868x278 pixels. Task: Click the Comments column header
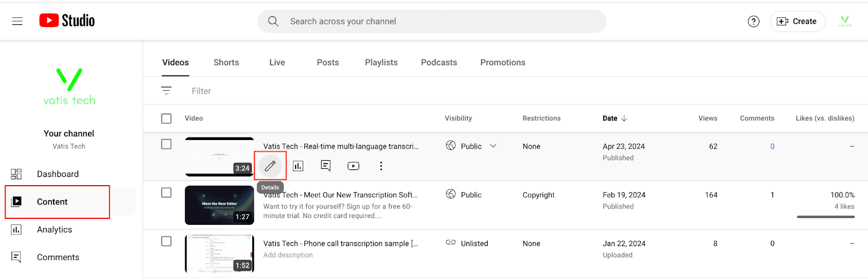click(x=757, y=118)
